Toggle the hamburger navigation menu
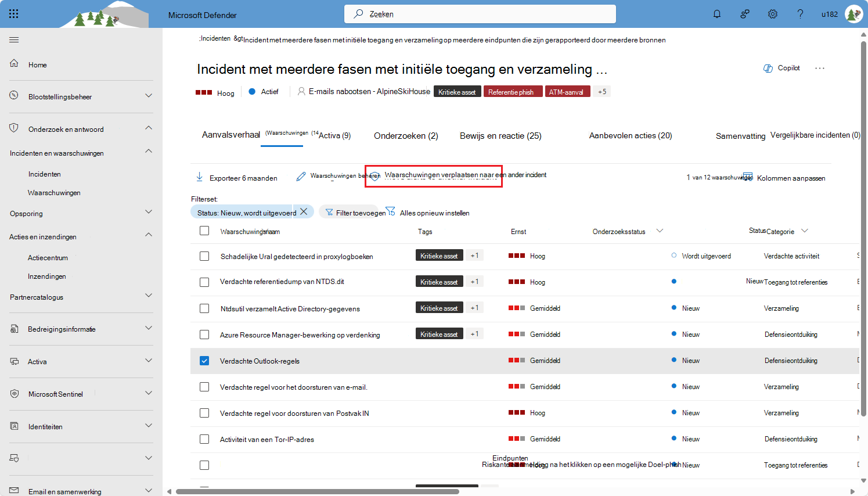The image size is (868, 496). [14, 39]
